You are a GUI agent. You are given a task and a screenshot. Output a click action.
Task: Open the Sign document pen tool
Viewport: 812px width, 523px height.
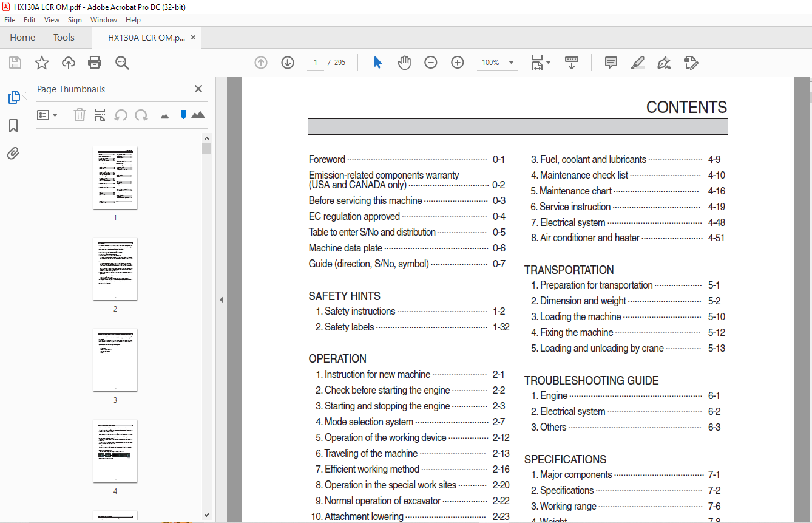pyautogui.click(x=664, y=63)
